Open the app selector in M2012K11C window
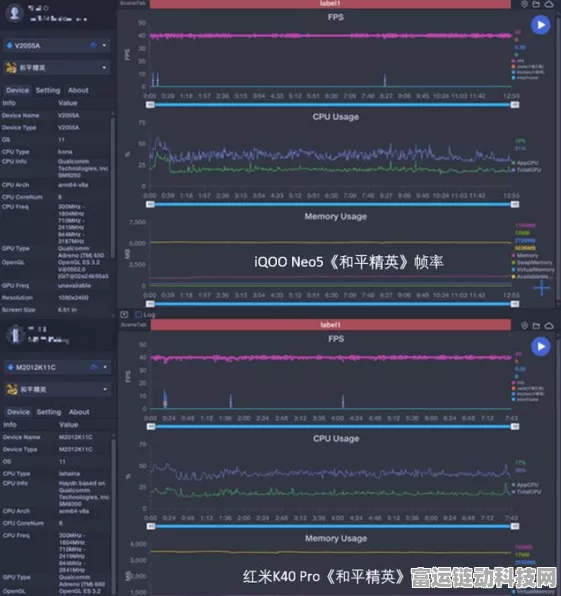This screenshot has width=561, height=596. point(58,389)
